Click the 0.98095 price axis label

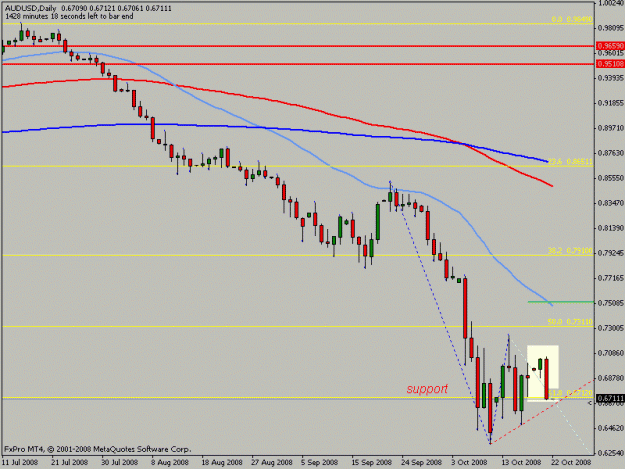coord(611,28)
